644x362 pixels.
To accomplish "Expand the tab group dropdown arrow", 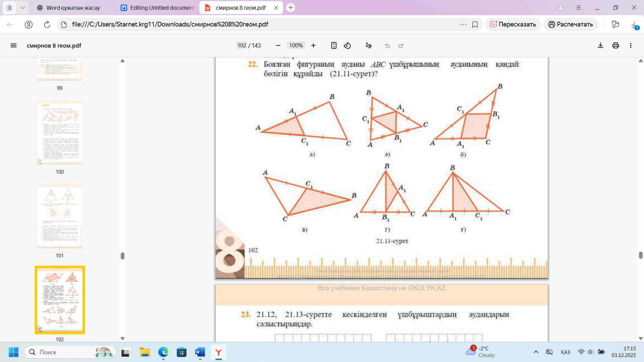I will click(22, 7).
